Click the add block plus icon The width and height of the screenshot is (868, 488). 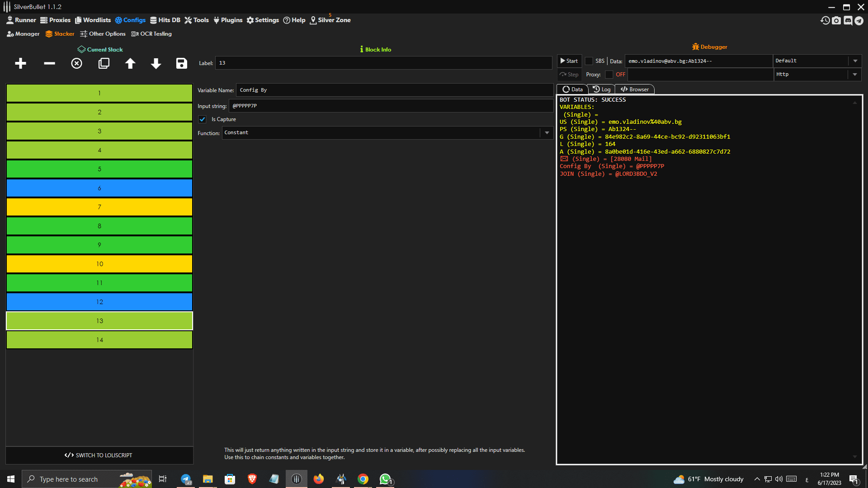pyautogui.click(x=20, y=64)
